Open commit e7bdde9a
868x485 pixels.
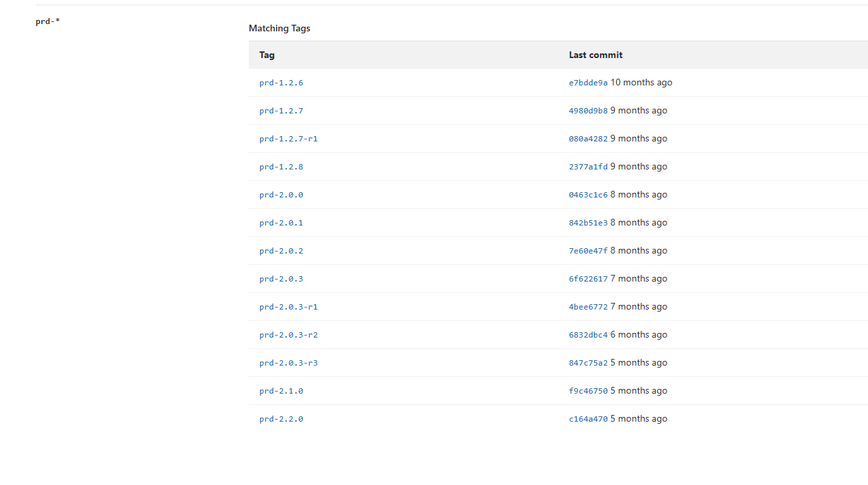[588, 83]
